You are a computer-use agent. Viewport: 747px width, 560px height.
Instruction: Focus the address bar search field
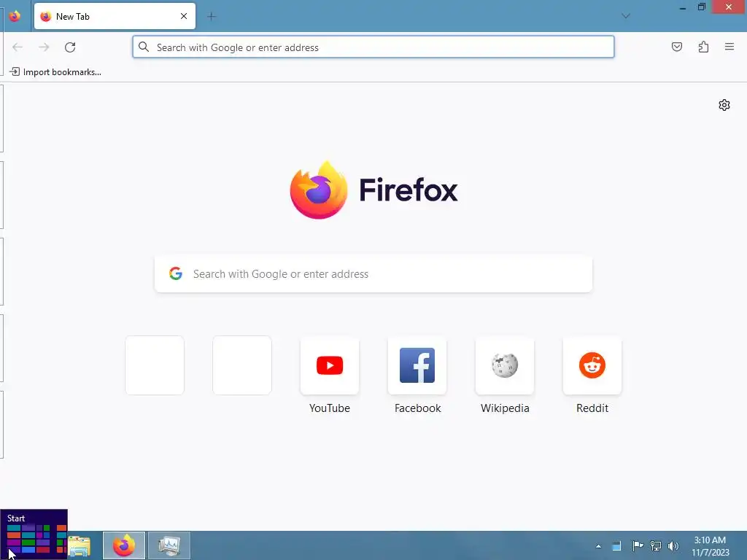tap(373, 47)
